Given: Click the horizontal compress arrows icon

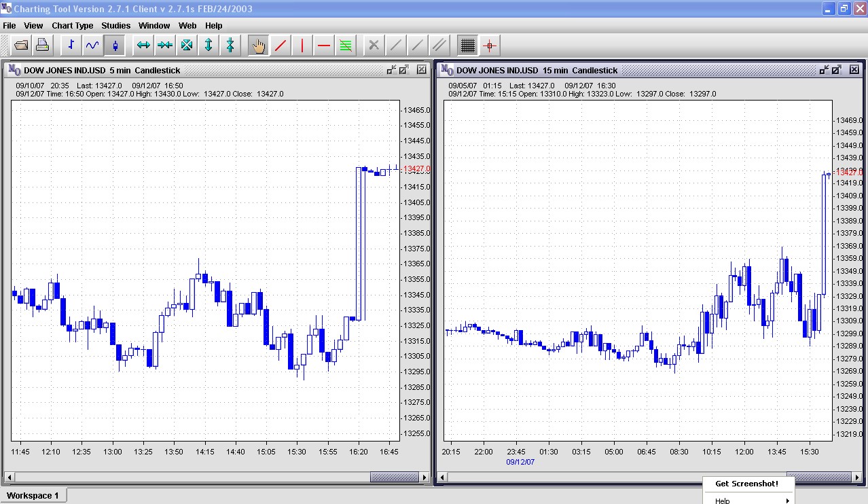Looking at the screenshot, I should point(165,46).
